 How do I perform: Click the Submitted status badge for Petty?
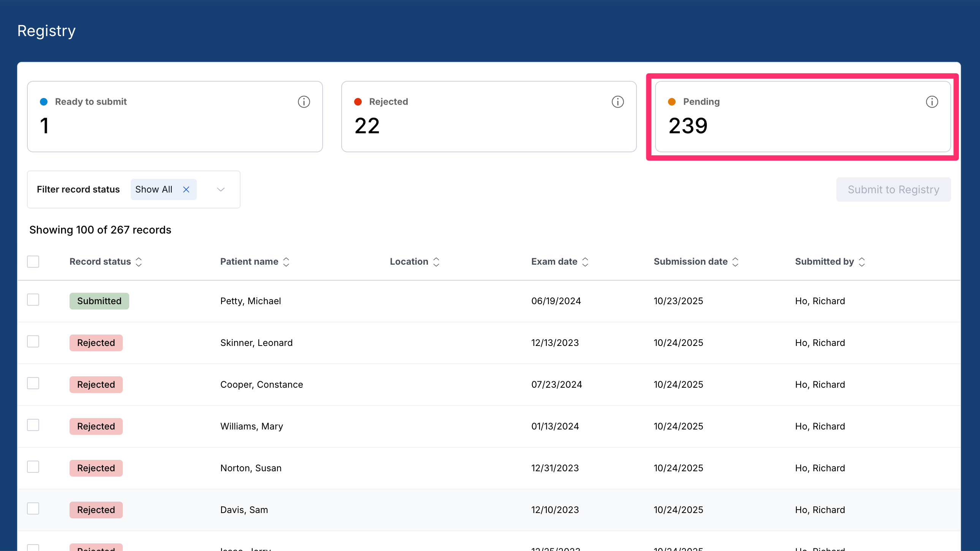pos(99,301)
